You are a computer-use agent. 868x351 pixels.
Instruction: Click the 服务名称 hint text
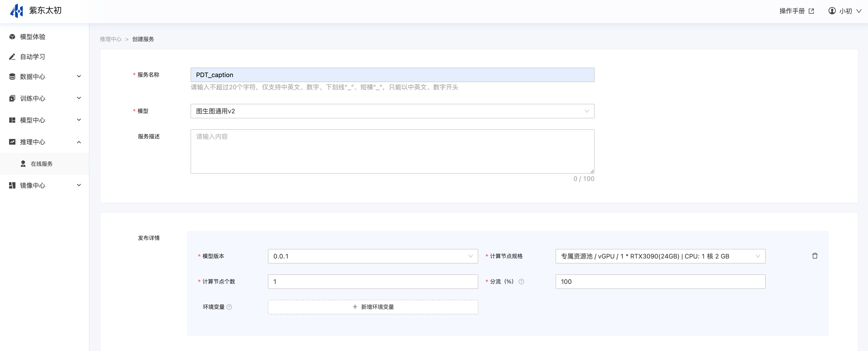pos(324,87)
